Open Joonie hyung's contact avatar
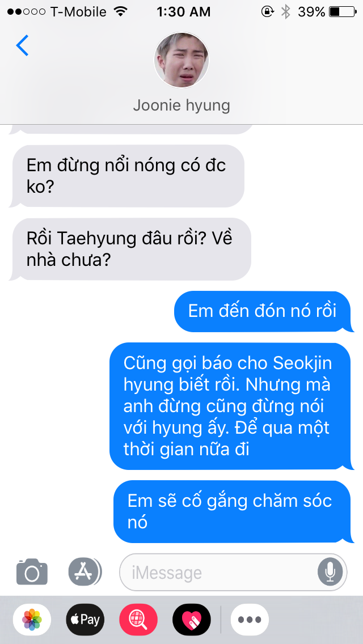363x644 pixels. [x=181, y=60]
